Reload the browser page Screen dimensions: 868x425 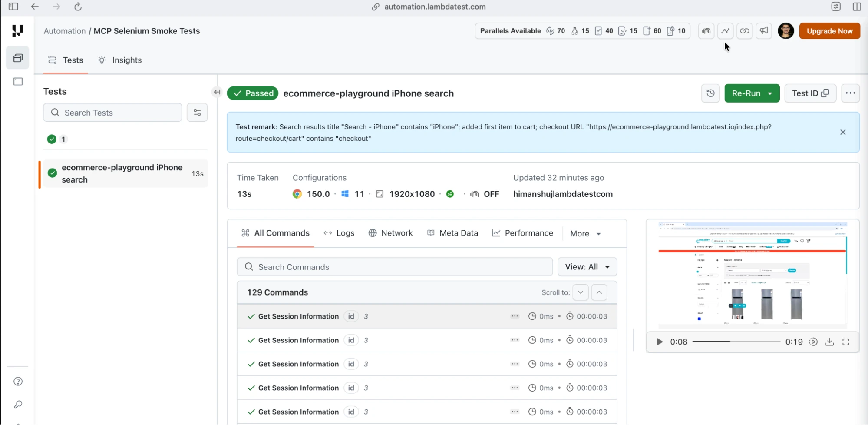pyautogui.click(x=78, y=7)
